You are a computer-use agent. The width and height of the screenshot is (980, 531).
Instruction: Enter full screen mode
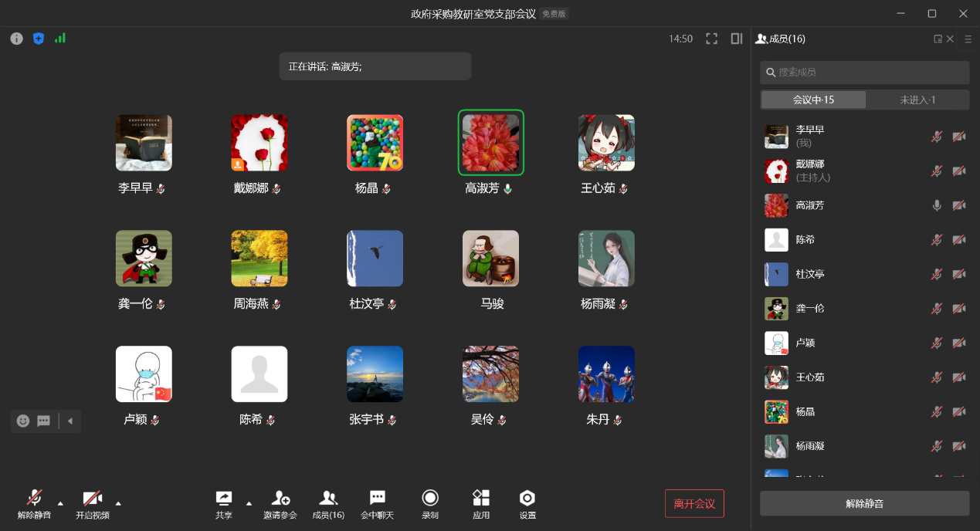click(712, 39)
